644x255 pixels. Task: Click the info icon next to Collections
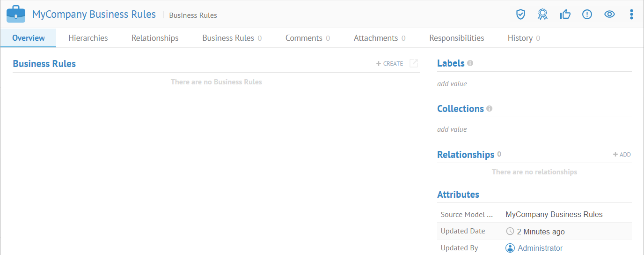(490, 108)
